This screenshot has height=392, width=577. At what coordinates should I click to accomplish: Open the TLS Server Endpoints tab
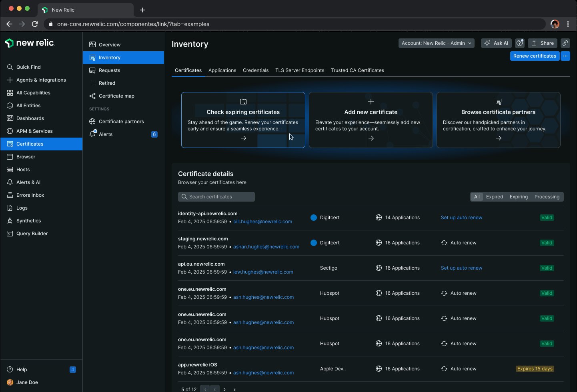300,70
